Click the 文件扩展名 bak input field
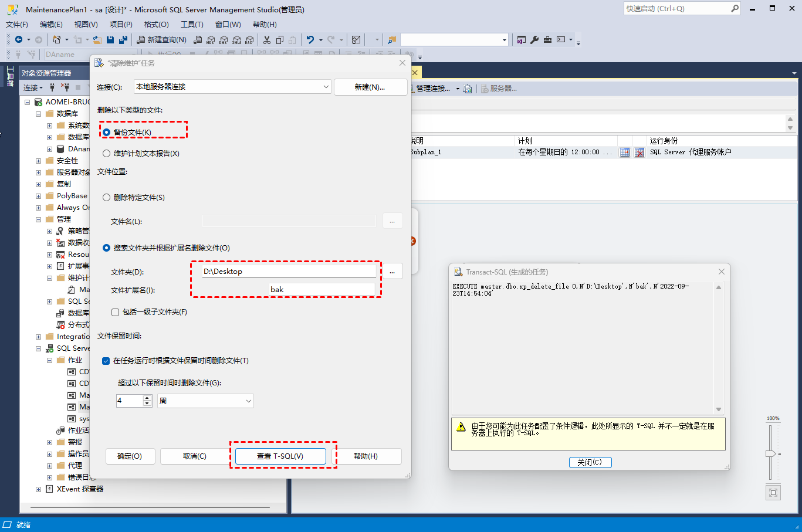The image size is (802, 532). click(322, 290)
